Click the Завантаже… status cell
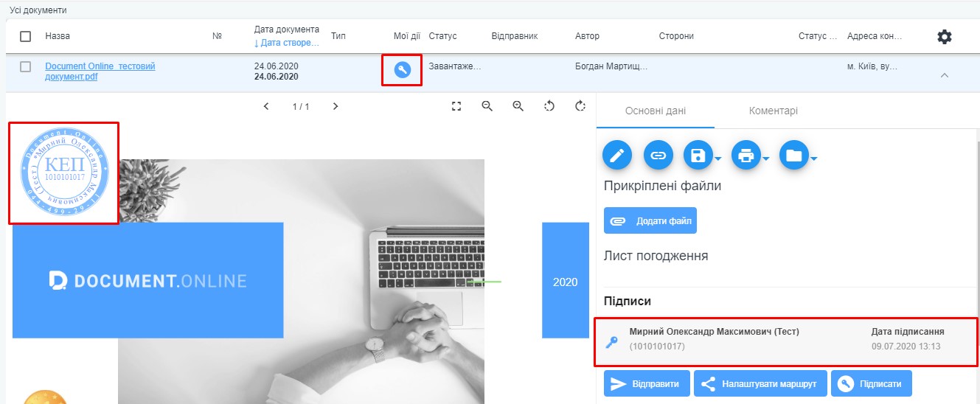This screenshot has width=980, height=404. [x=455, y=66]
